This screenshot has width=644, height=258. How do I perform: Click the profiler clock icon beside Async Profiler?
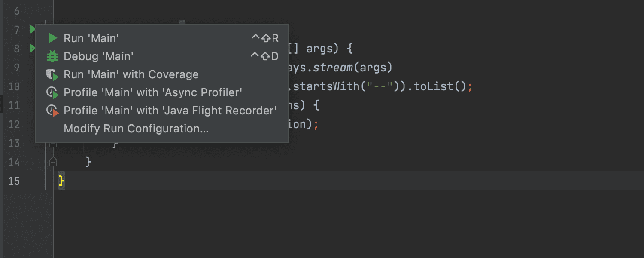coord(53,92)
